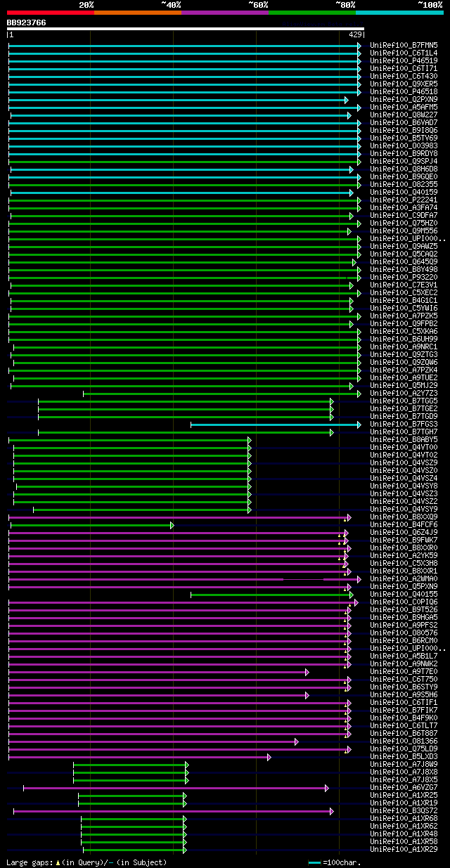Select the UniRef100_O03983 label
Viewport: 450px width, 868px height.
pos(404,145)
